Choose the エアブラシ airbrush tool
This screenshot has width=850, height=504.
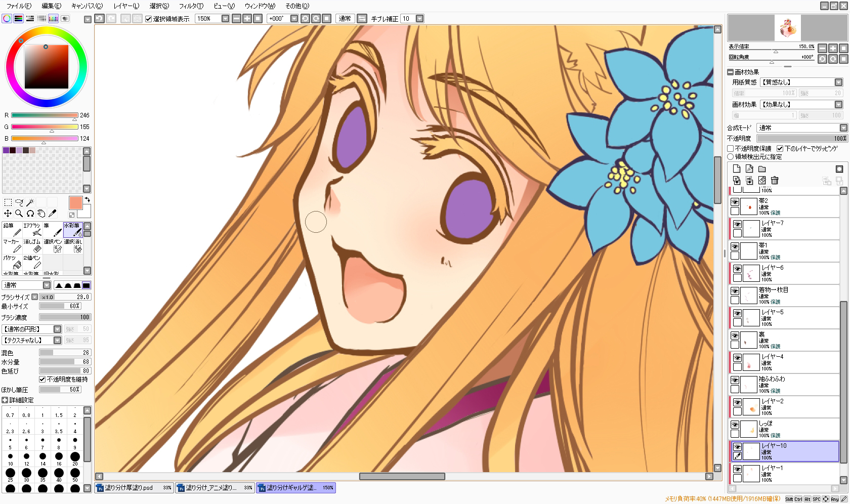(x=32, y=230)
